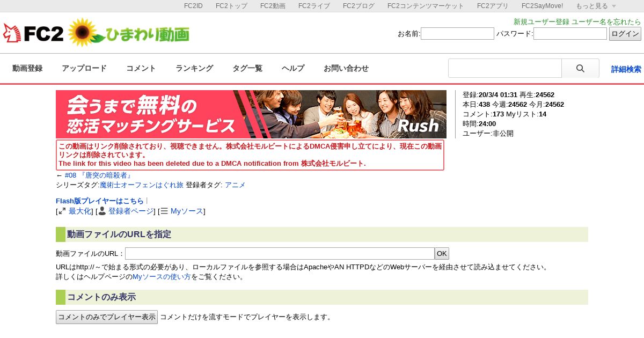Click the 登録:20/3/4 01:31 stats text
The image size is (644, 338).
click(490, 95)
